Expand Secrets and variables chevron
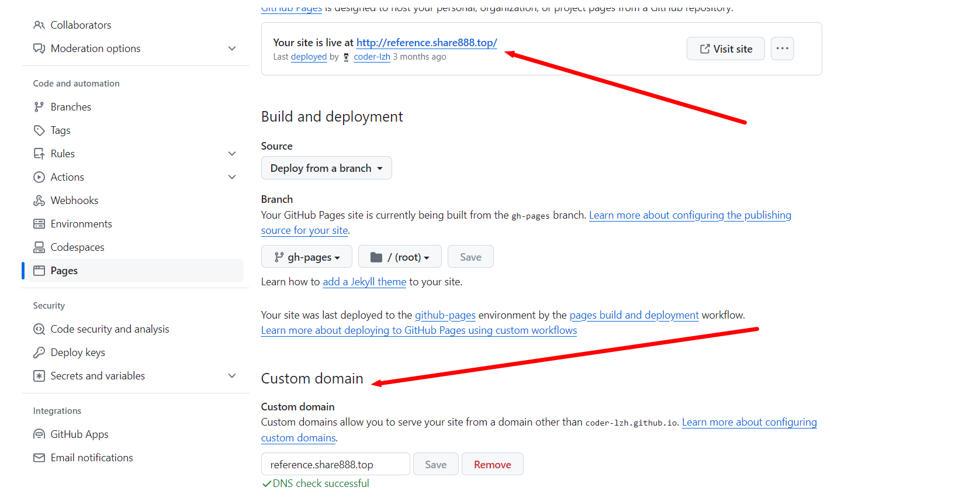The height and width of the screenshot is (501, 980). (232, 376)
